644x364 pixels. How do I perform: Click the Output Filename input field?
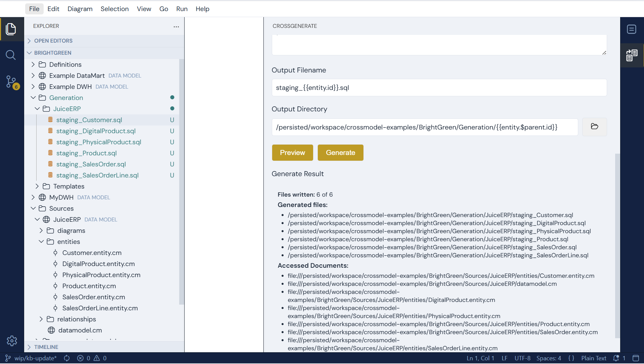point(439,88)
